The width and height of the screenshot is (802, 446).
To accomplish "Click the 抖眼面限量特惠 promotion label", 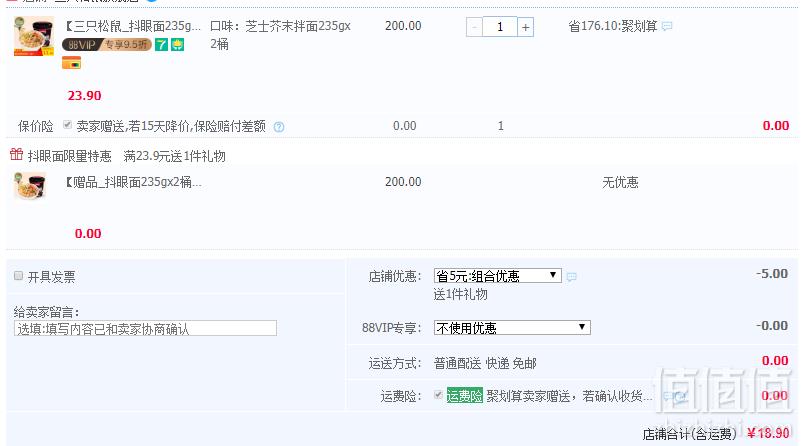I will (x=70, y=156).
